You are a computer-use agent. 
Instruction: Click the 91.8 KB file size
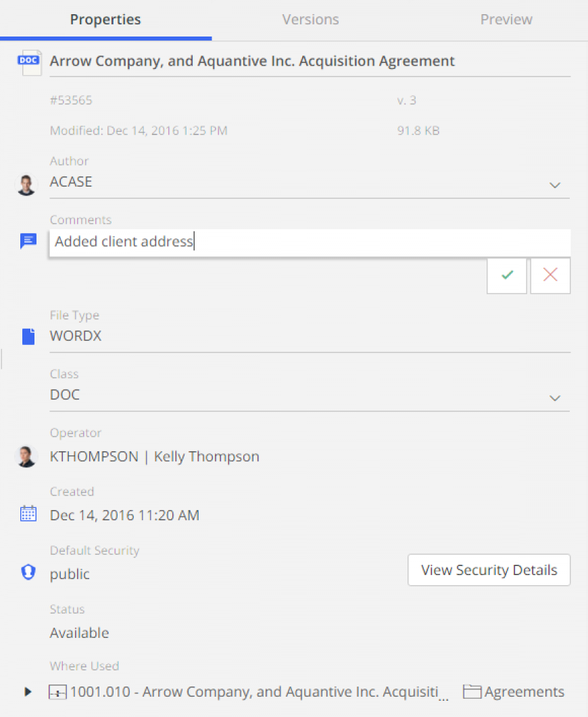click(418, 131)
